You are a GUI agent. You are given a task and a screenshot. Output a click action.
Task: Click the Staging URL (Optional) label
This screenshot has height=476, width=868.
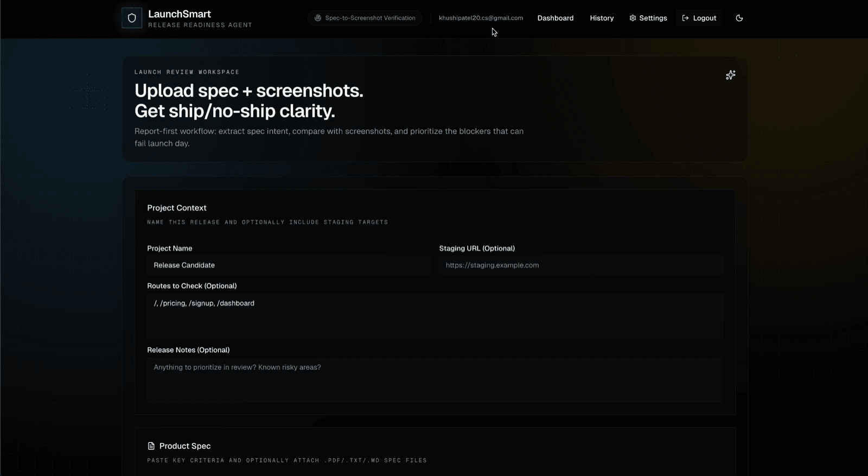[x=477, y=249]
